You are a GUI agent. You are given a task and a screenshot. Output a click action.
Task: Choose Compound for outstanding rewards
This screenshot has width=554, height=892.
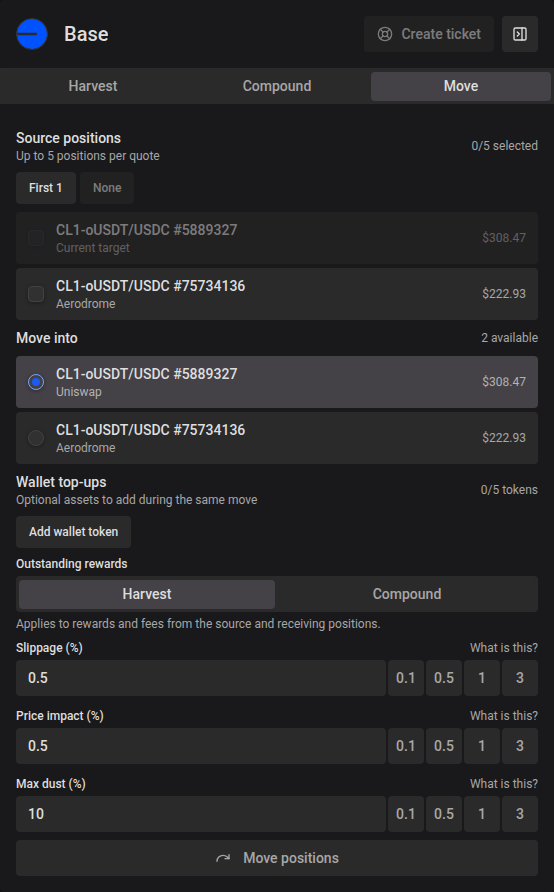click(x=407, y=594)
